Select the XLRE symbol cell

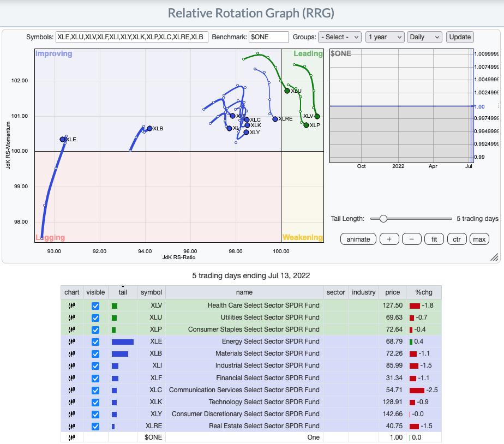[x=151, y=426]
